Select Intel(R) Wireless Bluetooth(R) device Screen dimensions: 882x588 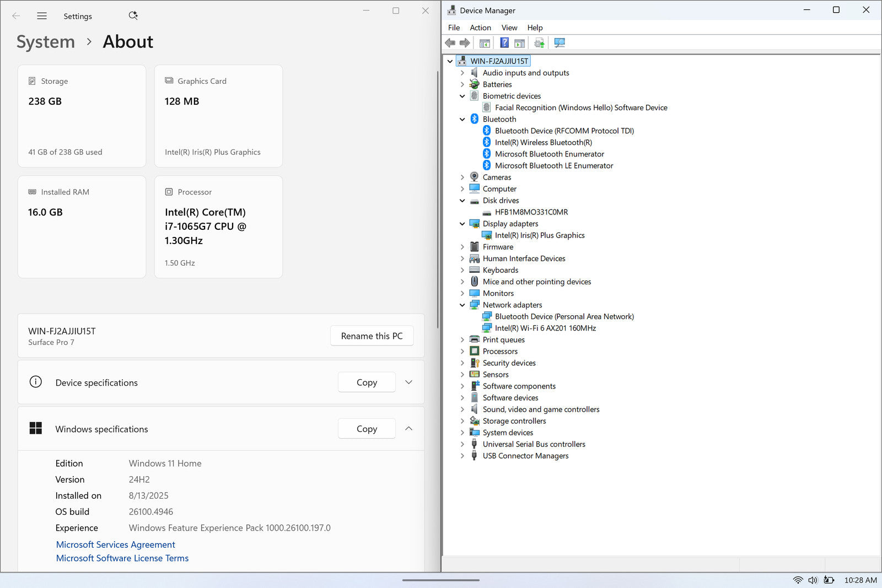point(544,142)
